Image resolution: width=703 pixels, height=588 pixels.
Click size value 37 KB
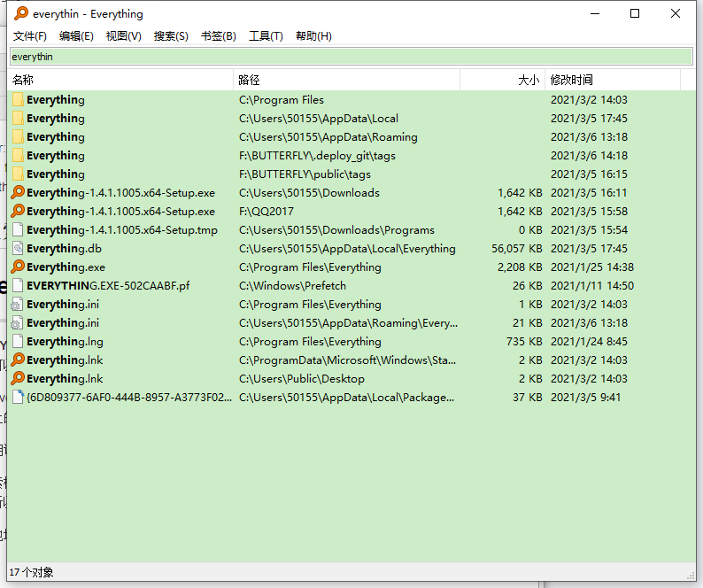pyautogui.click(x=528, y=398)
